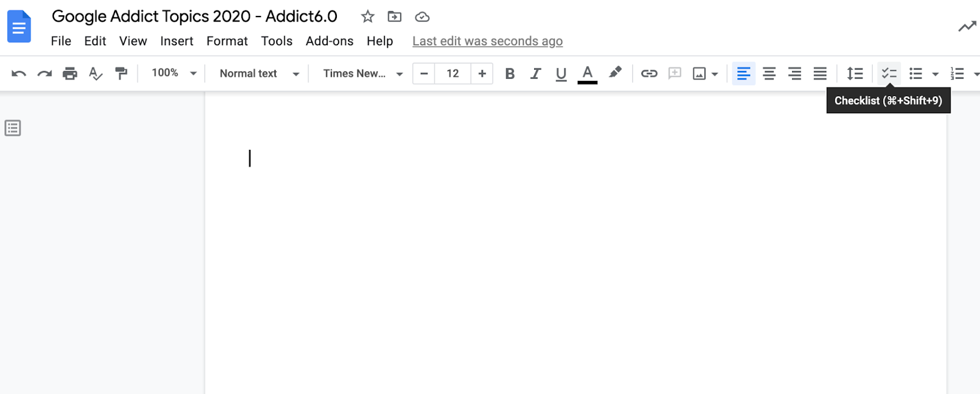
Task: Open the activity trend icon at top right
Action: coord(967,26)
